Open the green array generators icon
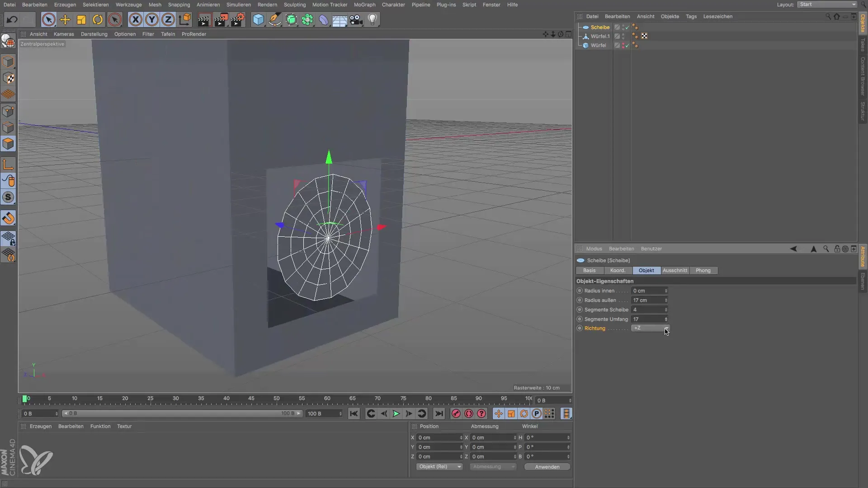This screenshot has height=488, width=868. (307, 19)
